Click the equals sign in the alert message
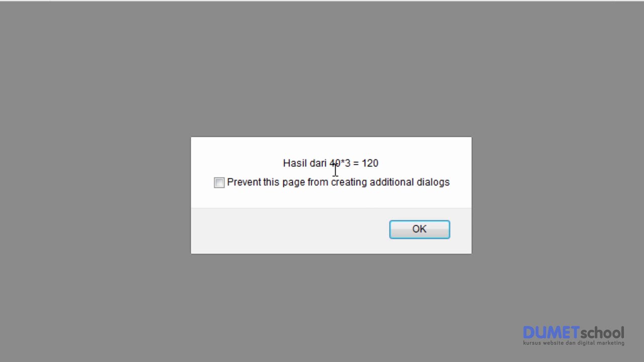This screenshot has width=644, height=362. coord(356,163)
